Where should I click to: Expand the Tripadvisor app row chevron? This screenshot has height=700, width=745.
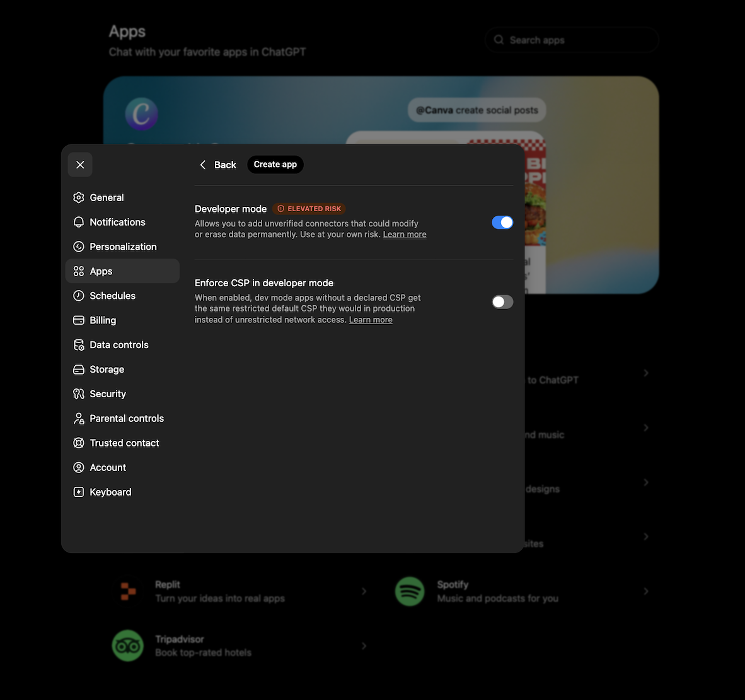pos(364,646)
